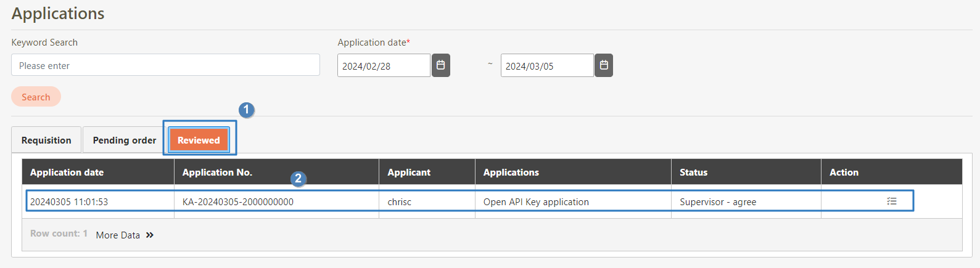The width and height of the screenshot is (980, 268).
Task: Click the Applications column header
Action: (511, 173)
